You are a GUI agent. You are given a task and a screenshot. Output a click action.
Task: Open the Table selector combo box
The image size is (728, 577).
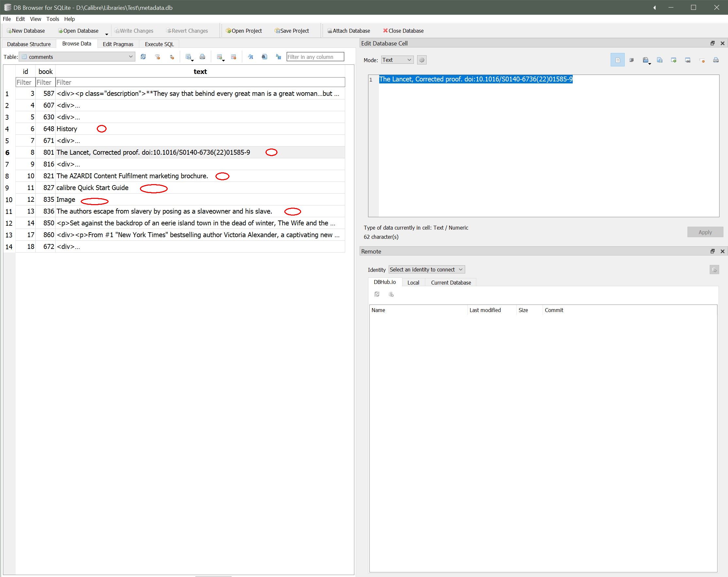(77, 57)
